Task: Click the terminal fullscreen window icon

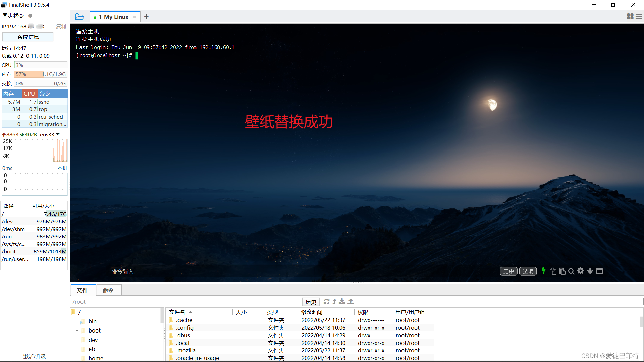Action: (599, 271)
